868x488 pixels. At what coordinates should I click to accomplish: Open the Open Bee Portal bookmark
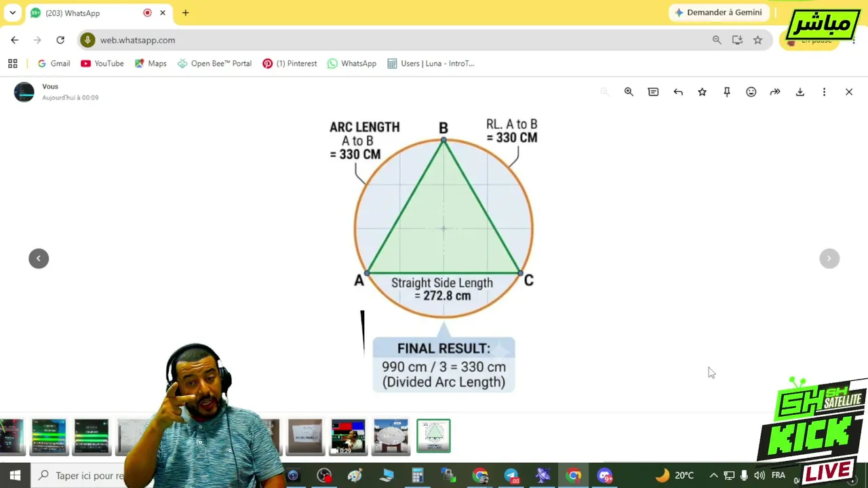(x=214, y=64)
